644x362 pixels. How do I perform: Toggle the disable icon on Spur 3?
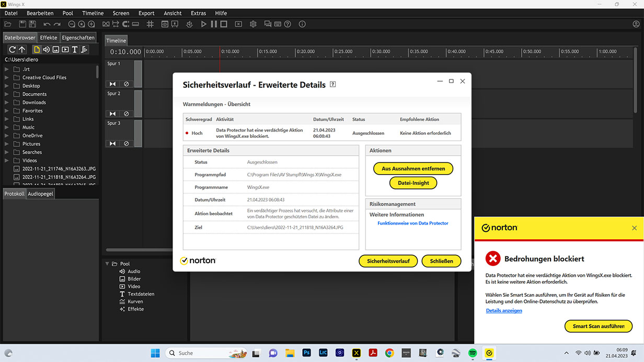[126, 144]
